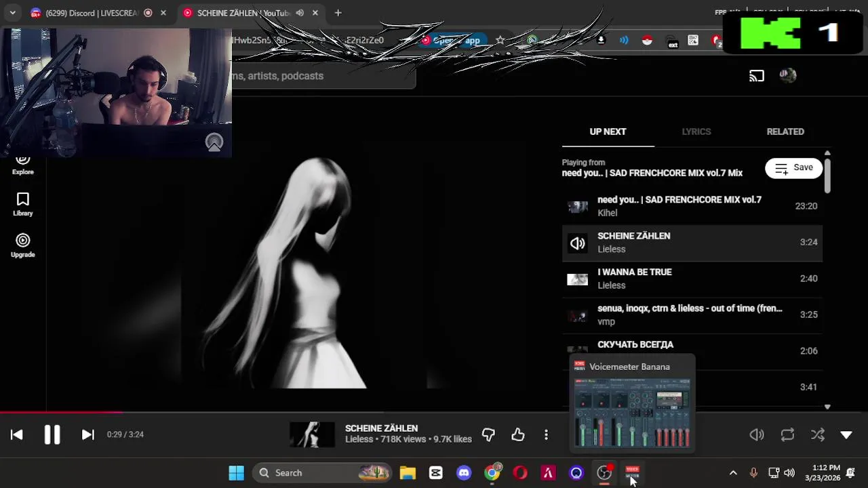Open system volume from the tray
Viewport: 868px width, 488px height.
(789, 473)
